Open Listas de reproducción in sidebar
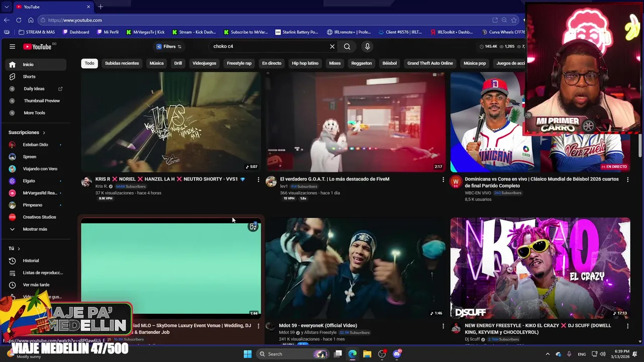Viewport: 644px width, 362px height. 36,273
